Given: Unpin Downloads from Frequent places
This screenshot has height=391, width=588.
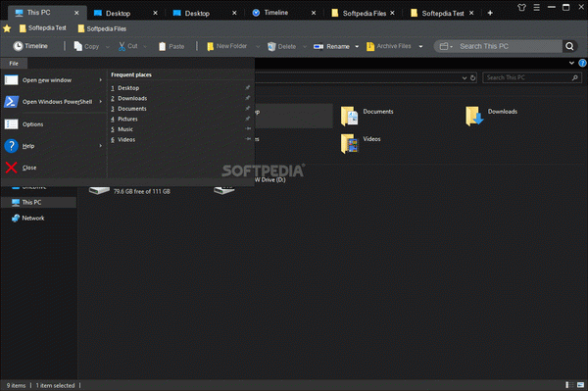Looking at the screenshot, I should (x=248, y=98).
